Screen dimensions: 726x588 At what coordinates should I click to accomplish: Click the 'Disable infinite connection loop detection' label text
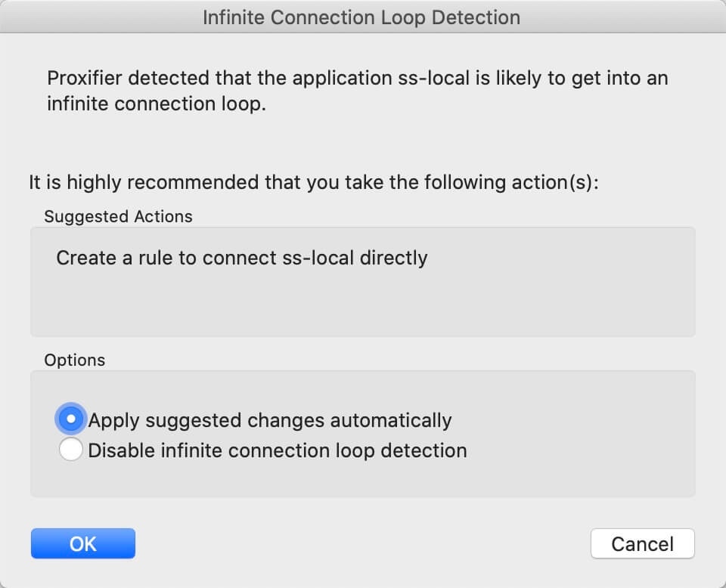278,451
